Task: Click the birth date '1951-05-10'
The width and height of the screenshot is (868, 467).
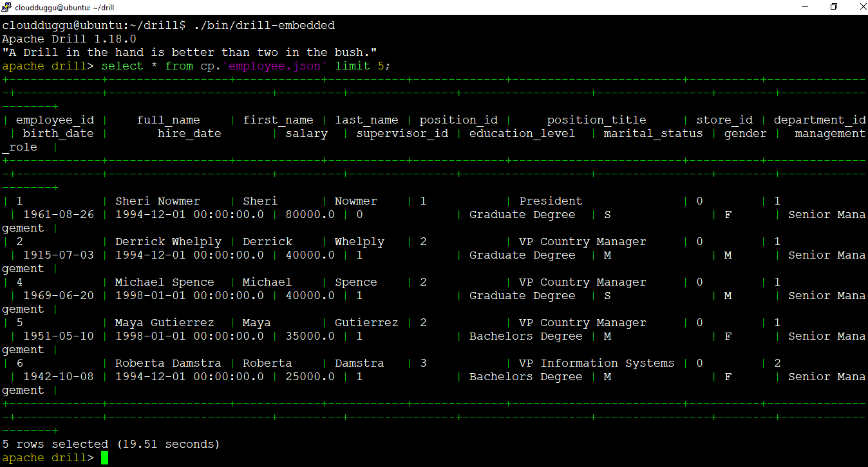Action: pos(58,336)
